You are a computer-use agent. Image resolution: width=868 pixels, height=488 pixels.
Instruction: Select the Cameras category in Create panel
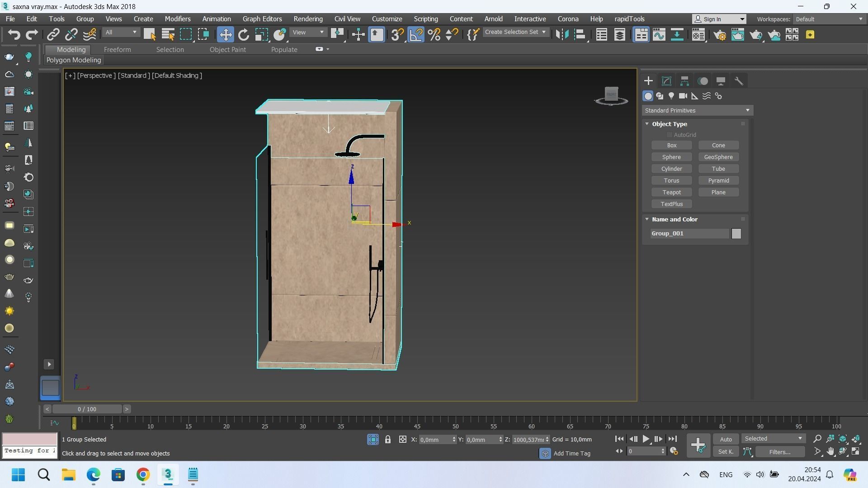683,96
